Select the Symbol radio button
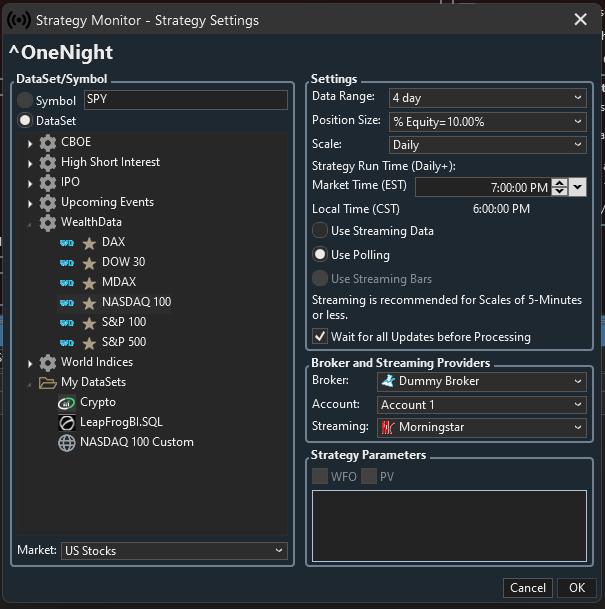The image size is (605, 609). (25, 100)
